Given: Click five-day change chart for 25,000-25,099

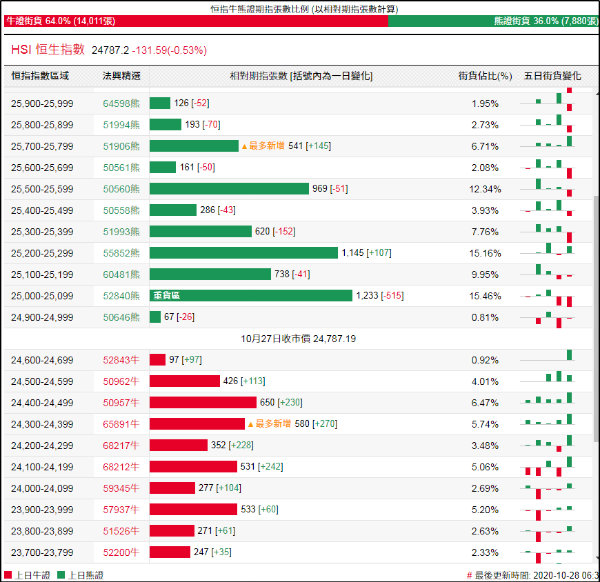Looking at the screenshot, I should (x=547, y=297).
